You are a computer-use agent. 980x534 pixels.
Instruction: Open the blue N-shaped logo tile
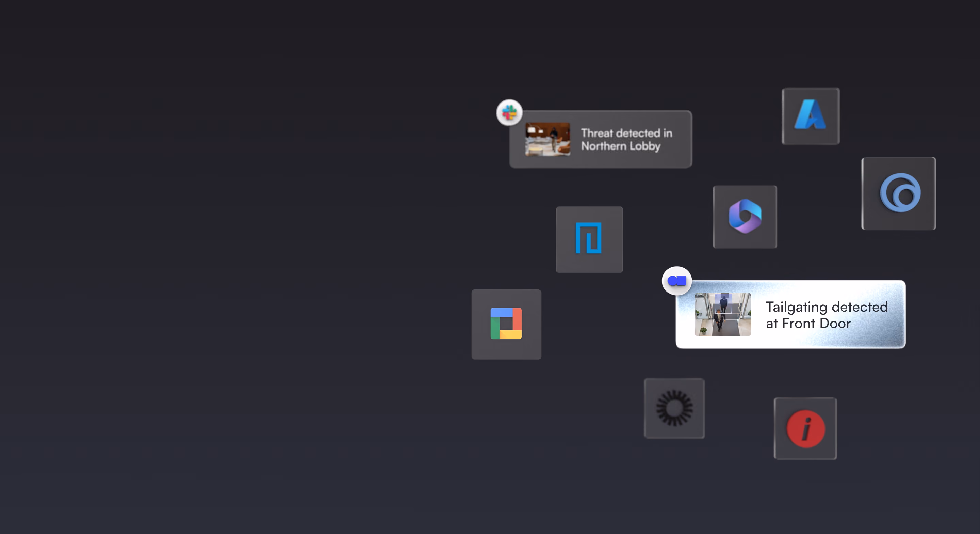point(589,239)
